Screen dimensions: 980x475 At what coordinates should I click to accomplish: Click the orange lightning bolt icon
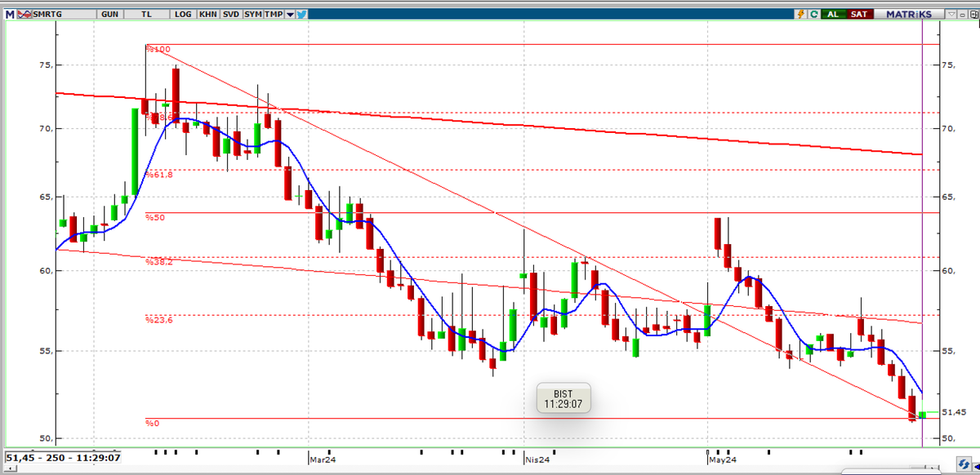[x=802, y=14]
